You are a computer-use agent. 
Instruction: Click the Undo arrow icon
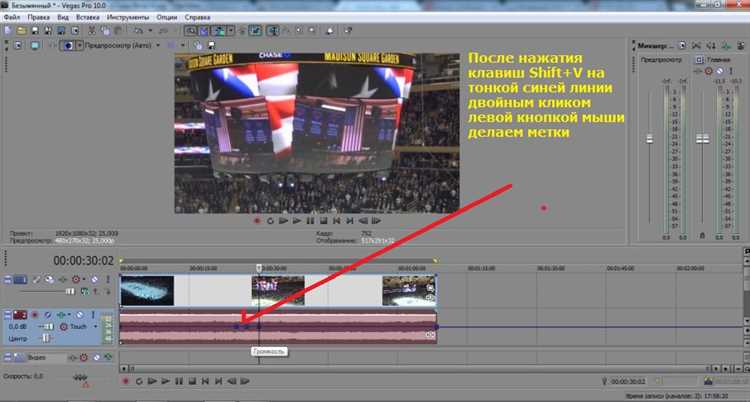click(139, 31)
